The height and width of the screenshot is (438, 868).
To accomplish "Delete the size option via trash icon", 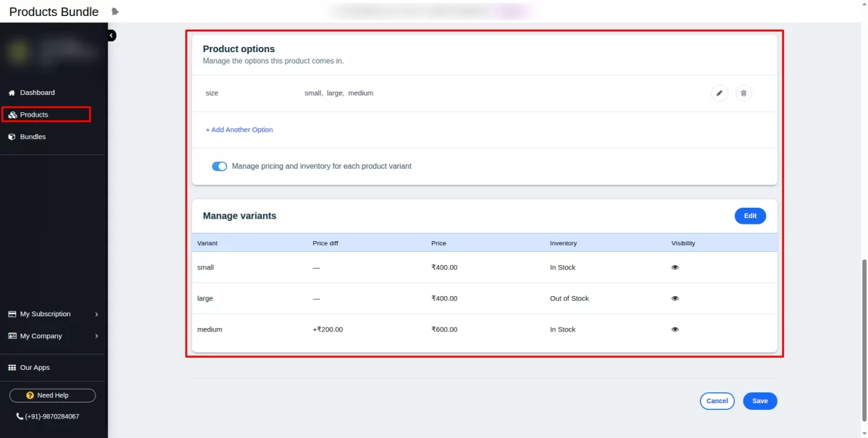I will click(744, 93).
